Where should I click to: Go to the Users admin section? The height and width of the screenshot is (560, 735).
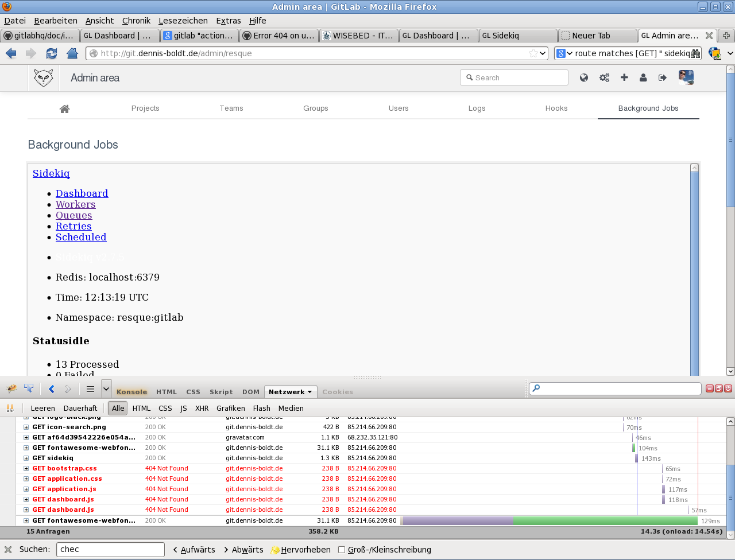tap(399, 108)
